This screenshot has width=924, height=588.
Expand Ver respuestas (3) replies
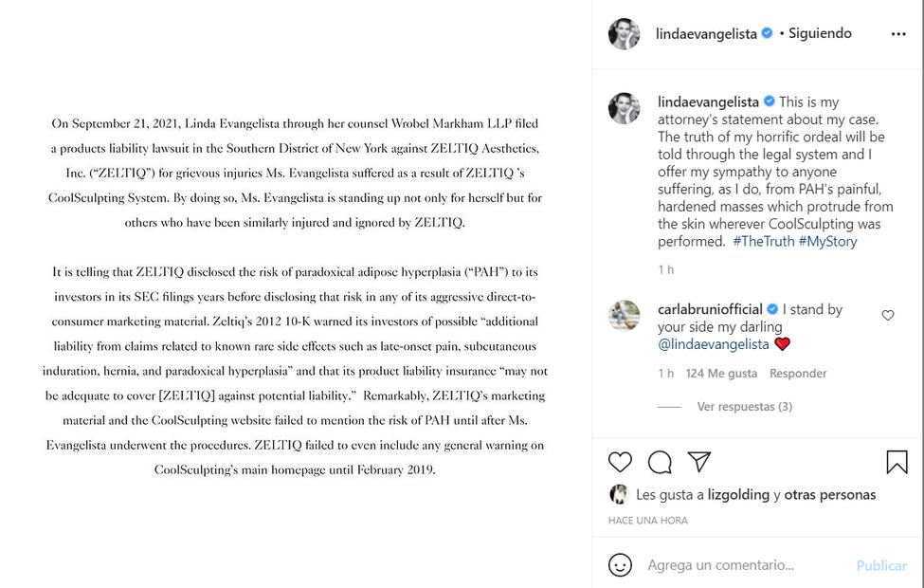[x=744, y=407]
